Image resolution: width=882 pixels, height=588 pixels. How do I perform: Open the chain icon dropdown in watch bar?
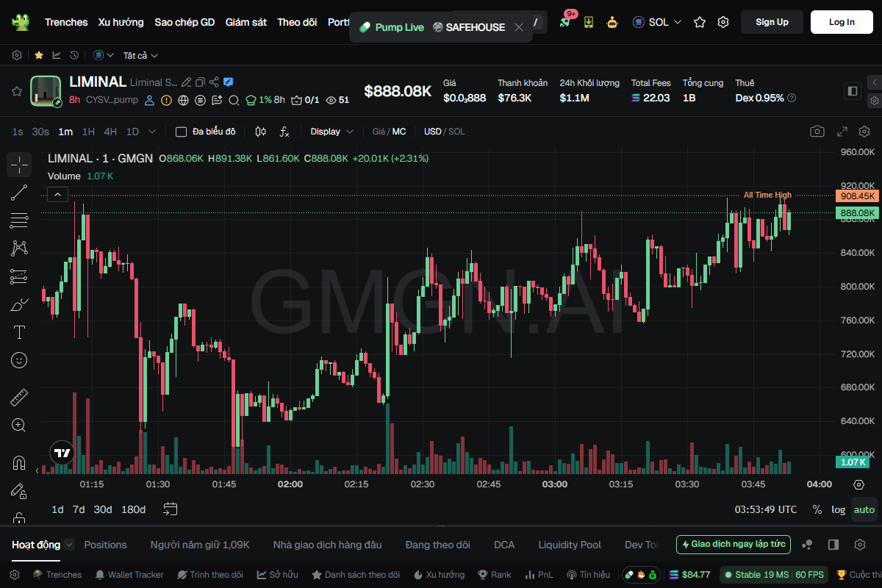click(104, 55)
